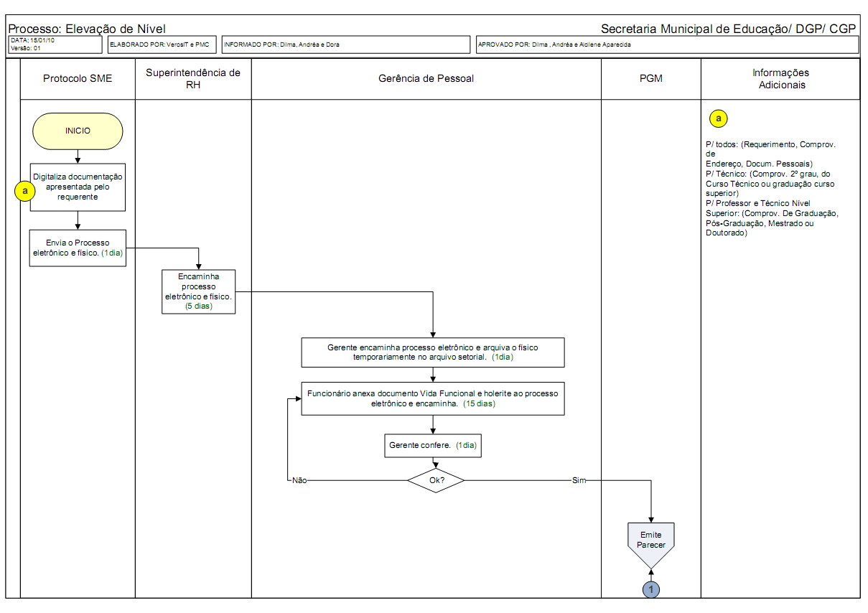Click yellow 'a' circle in Informações Adicionais
This screenshot has width=868, height=613.
[x=719, y=118]
